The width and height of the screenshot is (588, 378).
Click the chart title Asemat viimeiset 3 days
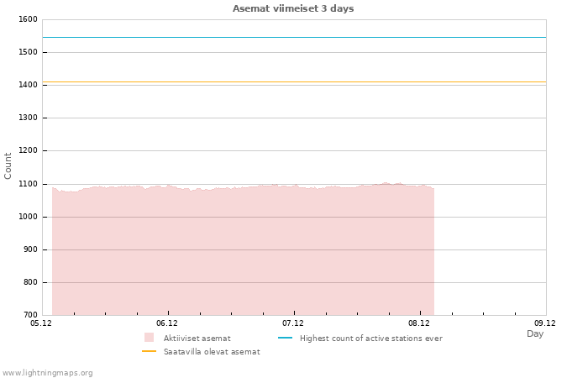293,8
